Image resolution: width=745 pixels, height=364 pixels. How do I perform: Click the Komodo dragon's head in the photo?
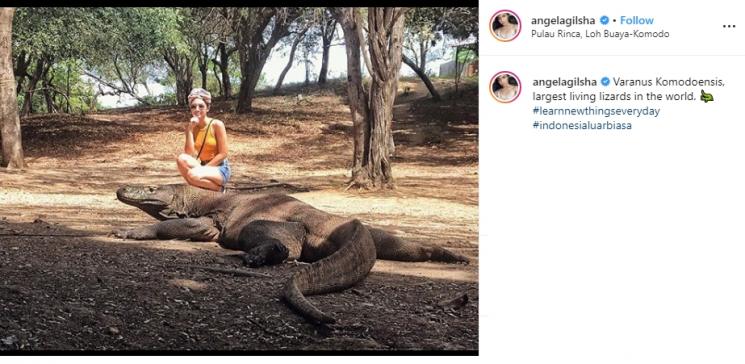pyautogui.click(x=145, y=197)
